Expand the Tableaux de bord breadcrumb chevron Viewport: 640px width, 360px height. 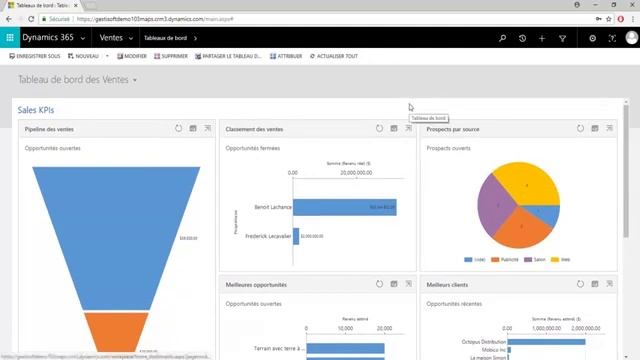click(x=196, y=38)
